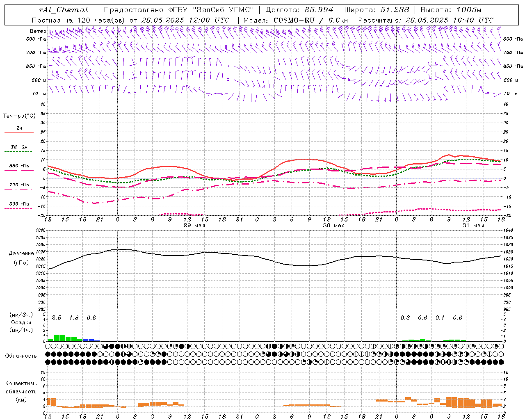Screen dimensions: 525x420
Task: Click the 1.8 precipitation total value
Action: point(74,318)
